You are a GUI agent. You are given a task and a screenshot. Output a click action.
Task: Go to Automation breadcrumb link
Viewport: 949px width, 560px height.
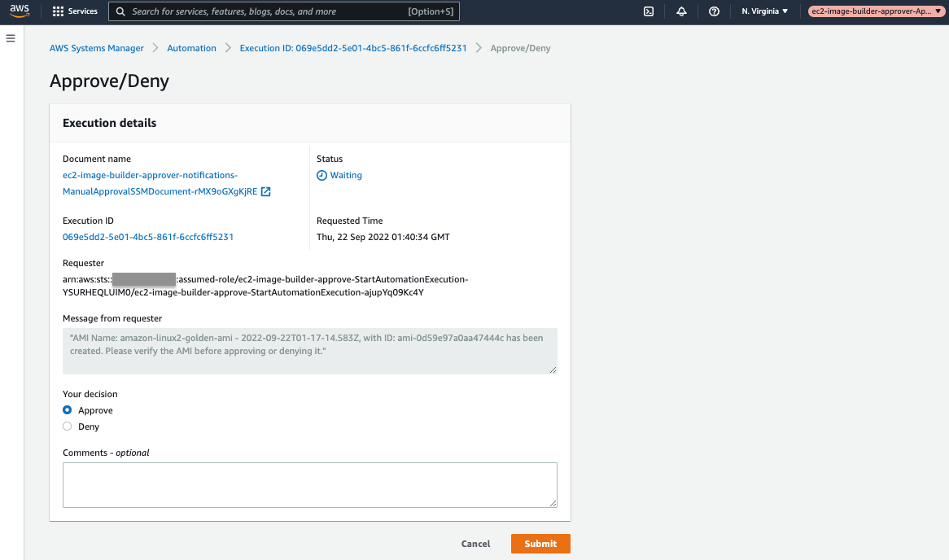pyautogui.click(x=191, y=48)
